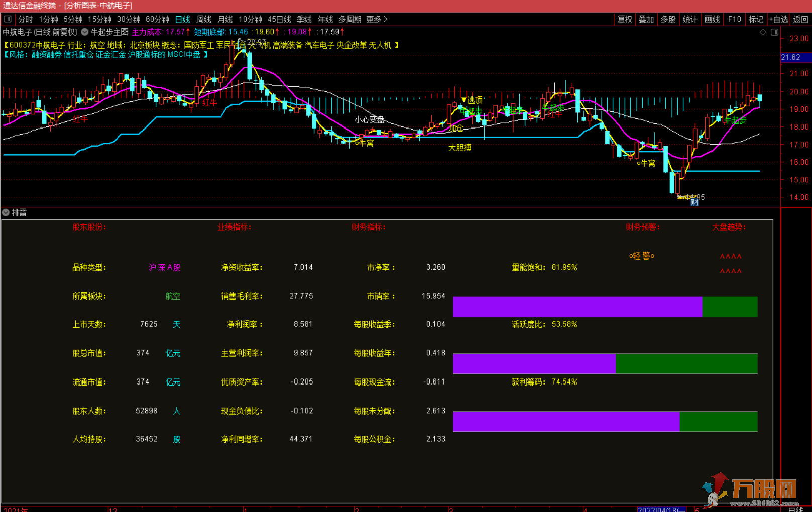The width and height of the screenshot is (812, 512).
Task: Switch to 季线 quarterly chart
Action: [304, 19]
